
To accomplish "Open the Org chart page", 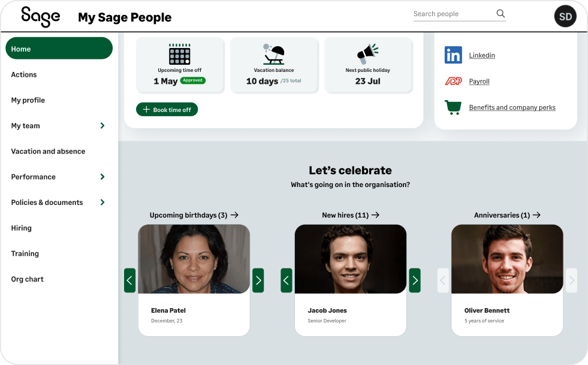I will pyautogui.click(x=27, y=279).
